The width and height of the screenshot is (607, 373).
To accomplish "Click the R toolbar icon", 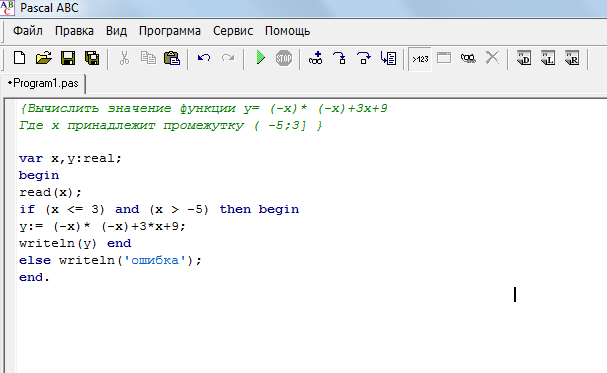I will [572, 58].
